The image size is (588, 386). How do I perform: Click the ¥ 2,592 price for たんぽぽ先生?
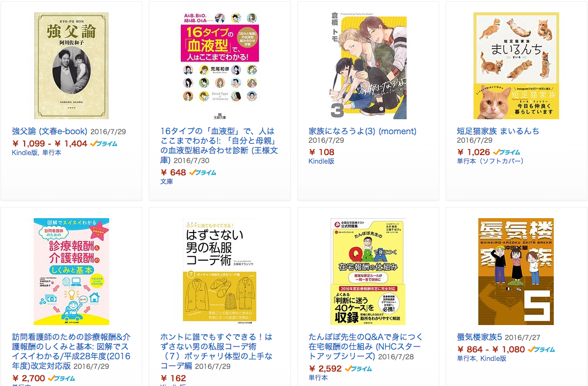pos(325,369)
